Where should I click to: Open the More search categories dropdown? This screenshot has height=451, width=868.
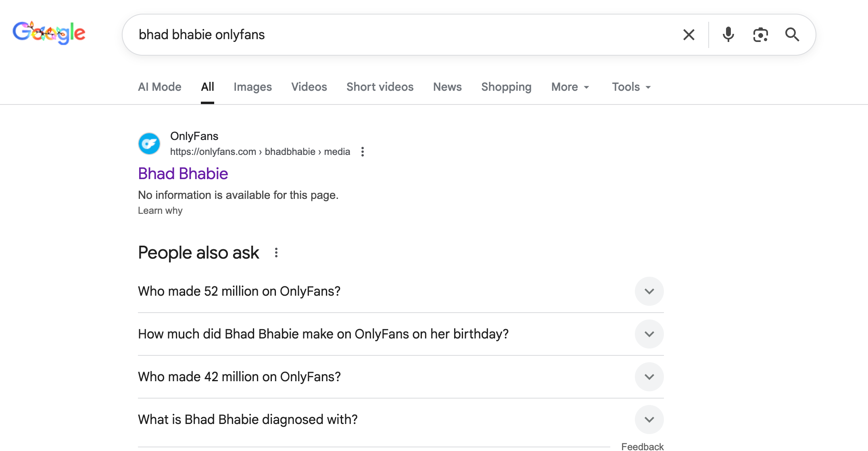click(570, 87)
